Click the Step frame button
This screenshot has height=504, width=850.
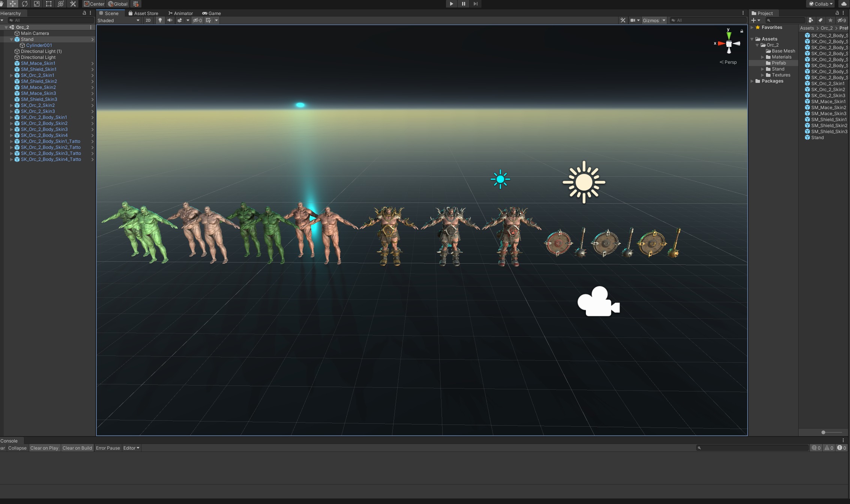coord(475,4)
